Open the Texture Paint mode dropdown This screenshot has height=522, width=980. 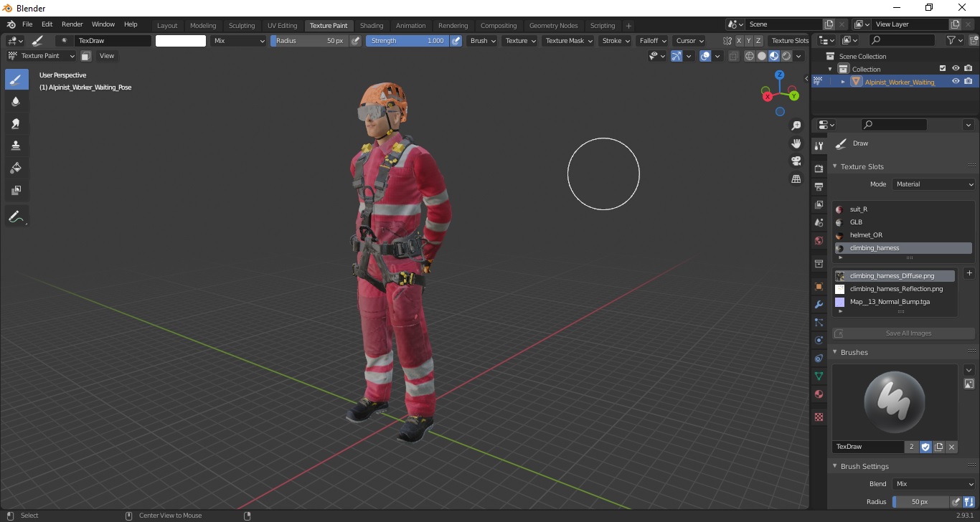[41, 56]
